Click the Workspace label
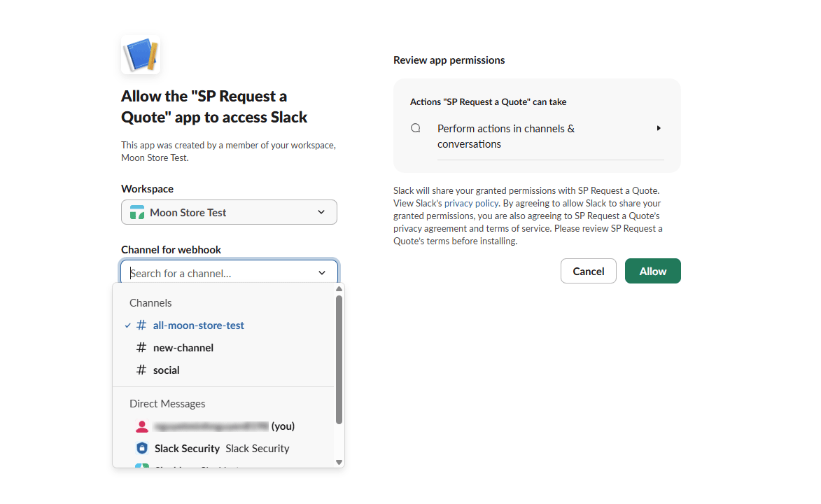Viewport: 821px width, 504px height. [147, 189]
